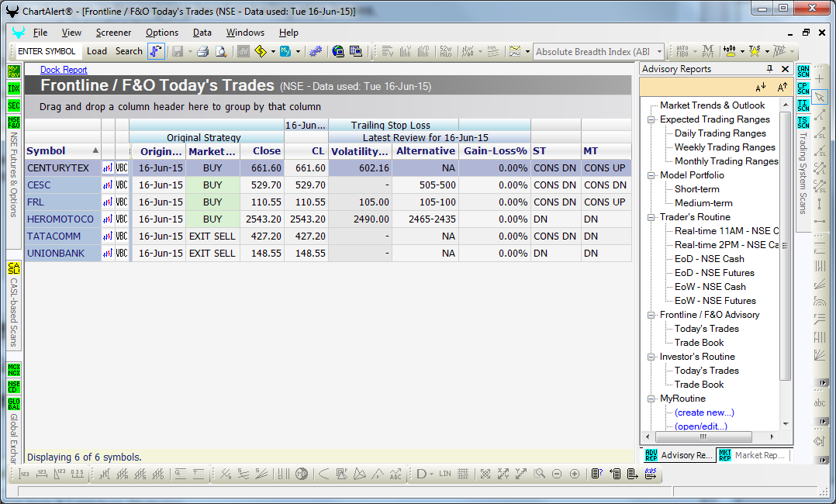Click the blue My favorites toolbar icon
This screenshot has height=504, width=836.
(x=285, y=51)
